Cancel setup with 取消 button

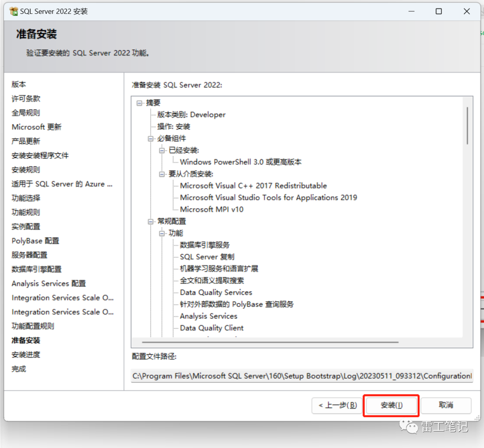click(446, 405)
